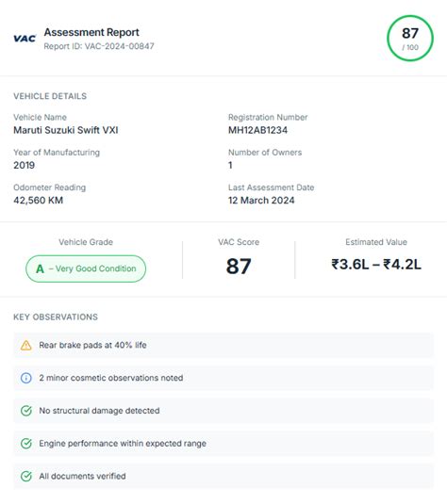
Task: Click the Odometer Reading label
Action: tap(50, 187)
